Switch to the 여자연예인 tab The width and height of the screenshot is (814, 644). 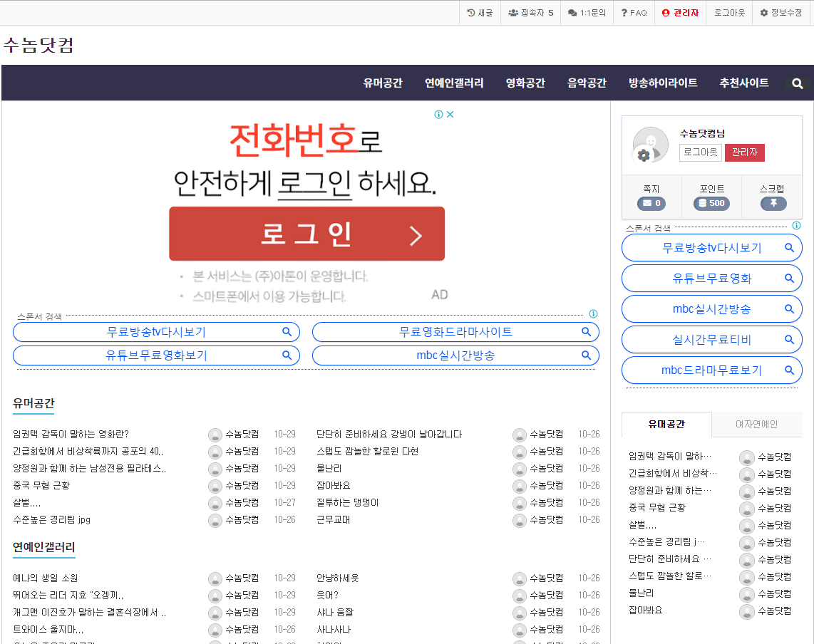pos(756,424)
